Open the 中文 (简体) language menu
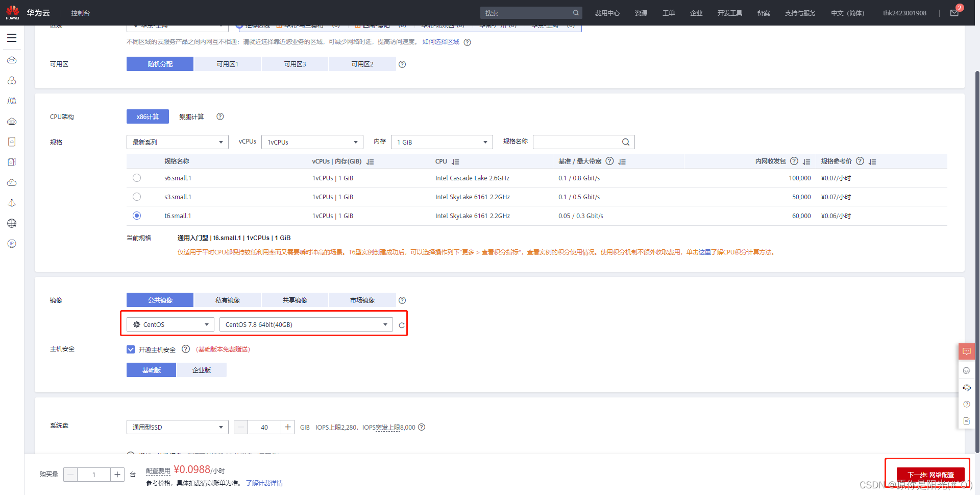Viewport: 980px width, 495px height. 847,13
